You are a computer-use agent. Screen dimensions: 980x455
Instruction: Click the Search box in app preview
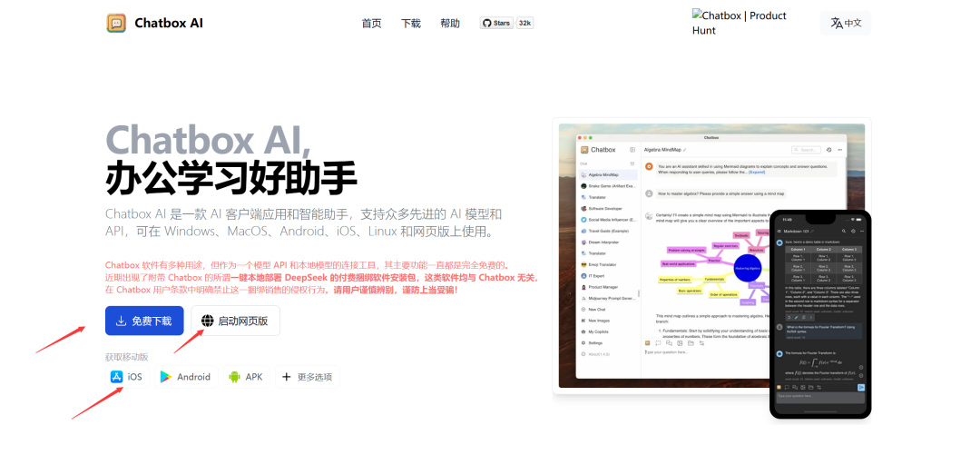806,150
